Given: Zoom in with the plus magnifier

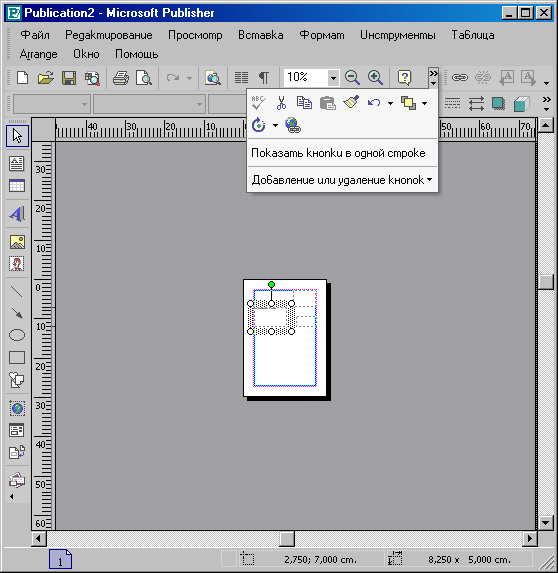Looking at the screenshot, I should pyautogui.click(x=375, y=77).
